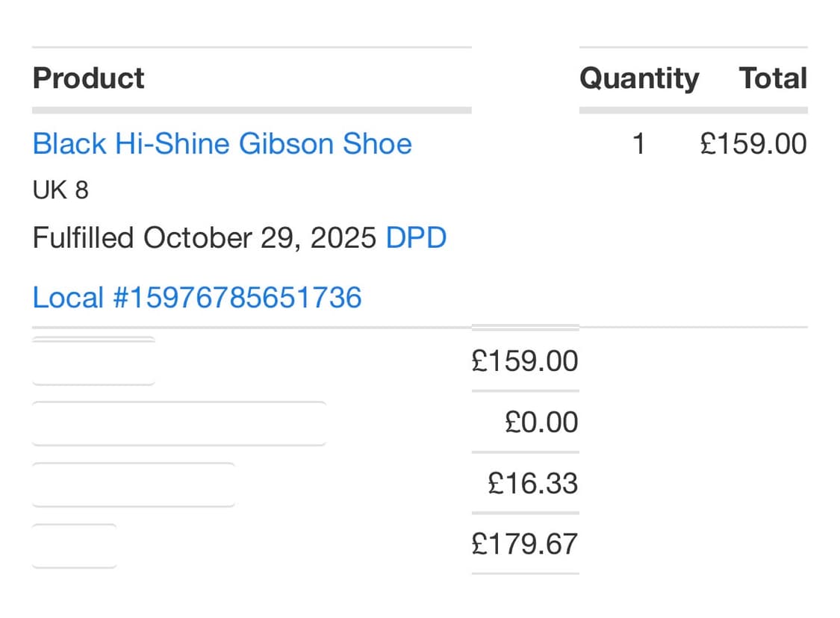The height and width of the screenshot is (618, 840).
Task: Open tracking link Local #15976785651736
Action: (x=197, y=298)
